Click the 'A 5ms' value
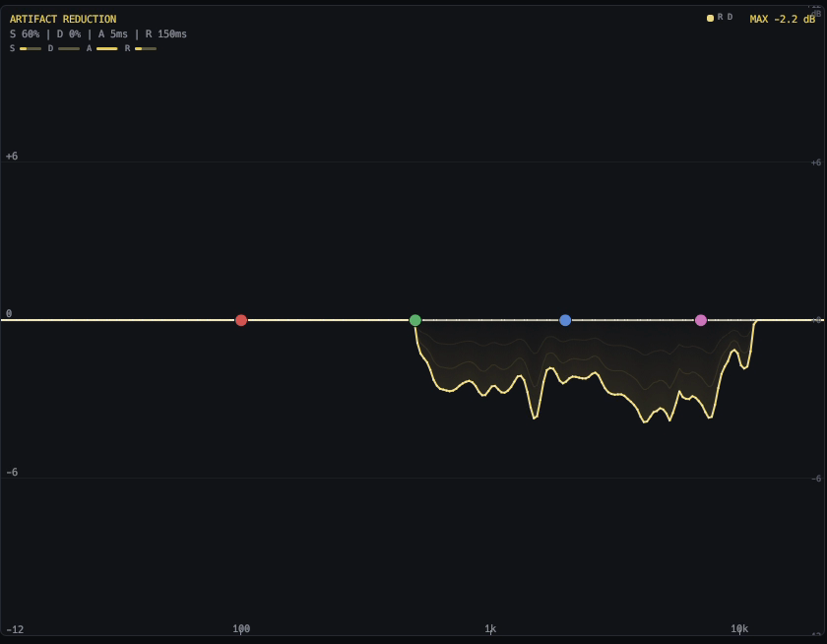 tap(113, 33)
